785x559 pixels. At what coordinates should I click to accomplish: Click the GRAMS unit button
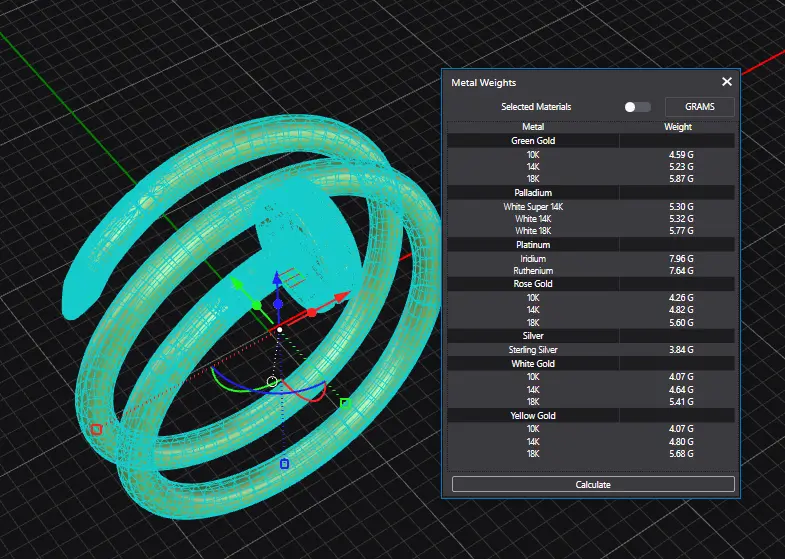(699, 107)
